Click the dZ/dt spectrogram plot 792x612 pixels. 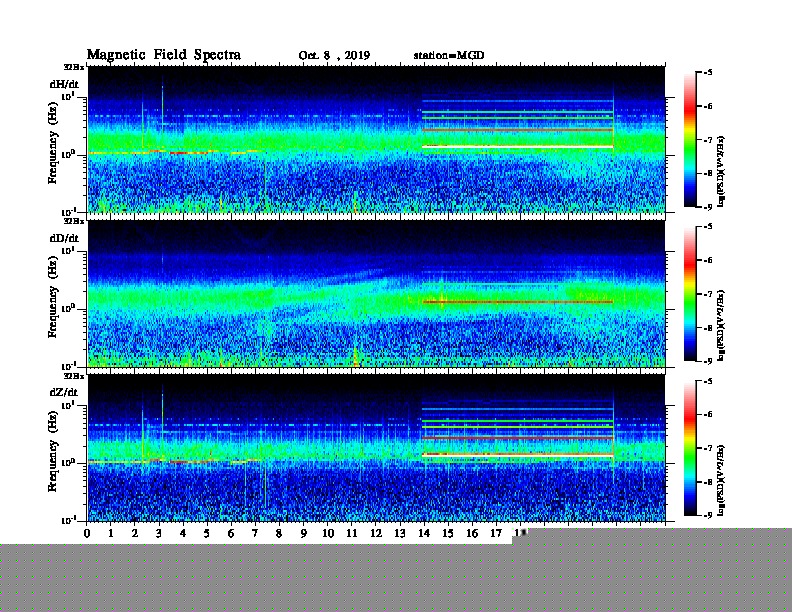click(x=376, y=448)
